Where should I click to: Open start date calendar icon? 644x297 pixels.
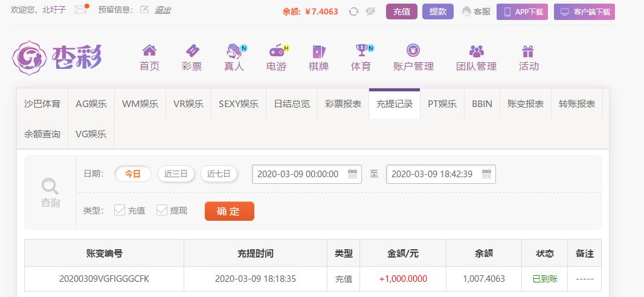352,174
